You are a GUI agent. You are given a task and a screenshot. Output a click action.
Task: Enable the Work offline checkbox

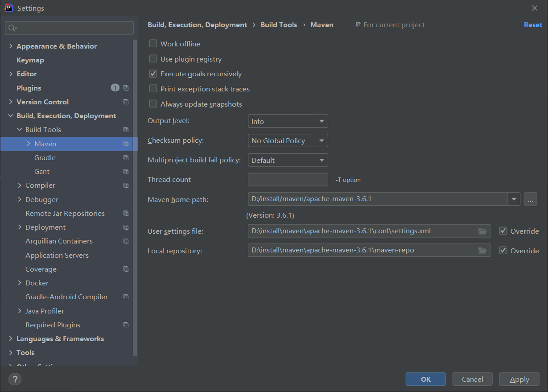pyautogui.click(x=153, y=44)
